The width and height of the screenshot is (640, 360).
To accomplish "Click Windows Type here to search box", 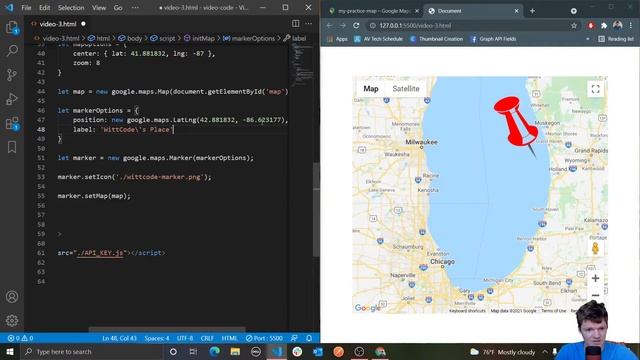I will (x=93, y=351).
